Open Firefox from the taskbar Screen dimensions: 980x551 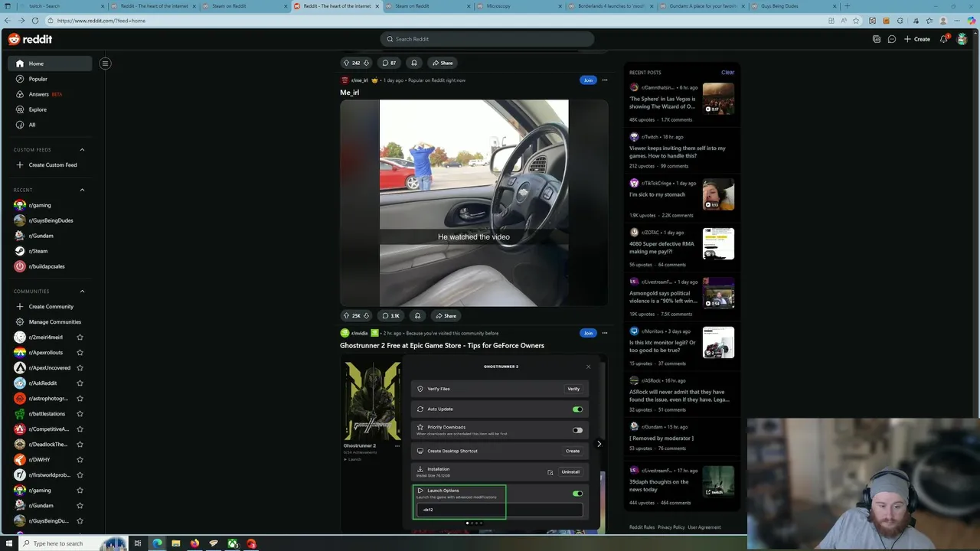click(x=194, y=543)
